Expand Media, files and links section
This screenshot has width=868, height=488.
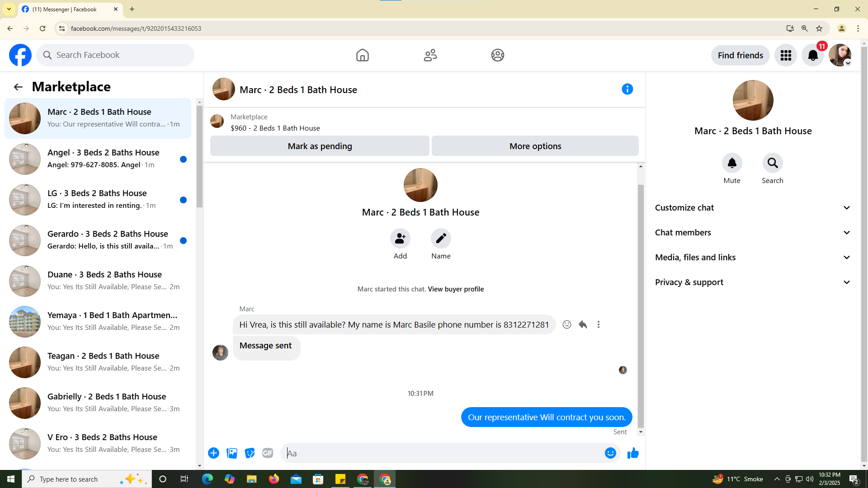click(753, 258)
